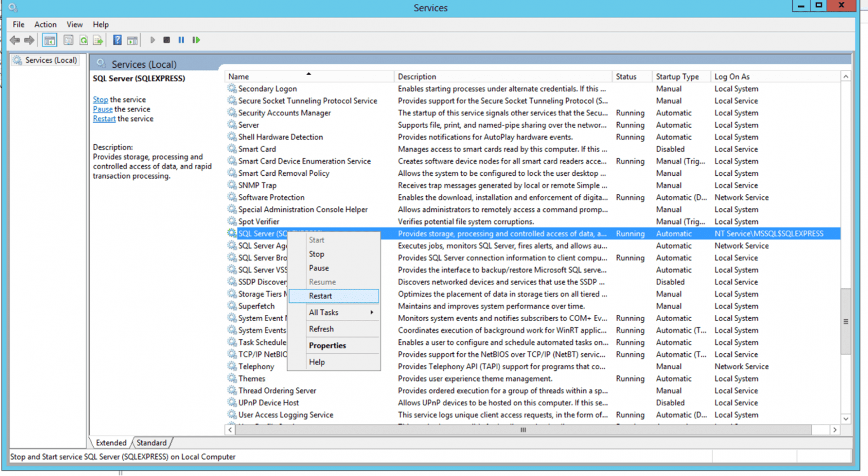Switch to the Standard tab
This screenshot has width=868, height=476.
point(151,443)
